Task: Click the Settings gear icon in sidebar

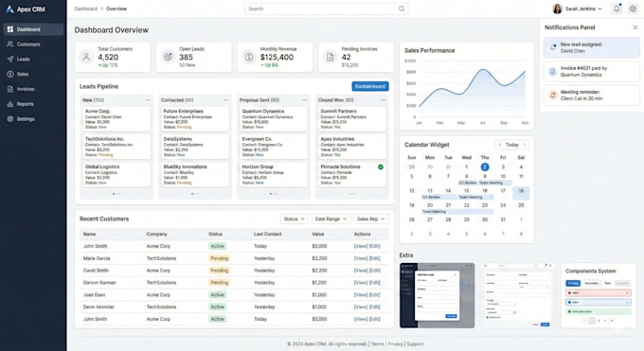Action: pyautogui.click(x=10, y=119)
